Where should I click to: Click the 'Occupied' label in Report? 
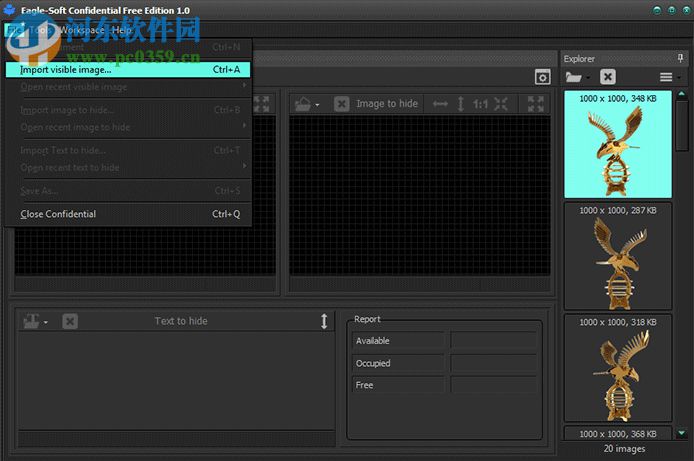tap(373, 363)
